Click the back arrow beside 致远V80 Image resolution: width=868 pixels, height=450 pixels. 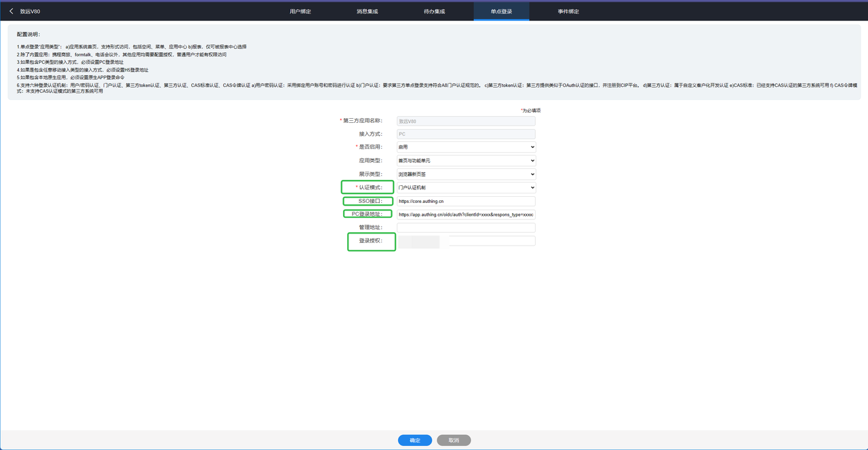[11, 12]
